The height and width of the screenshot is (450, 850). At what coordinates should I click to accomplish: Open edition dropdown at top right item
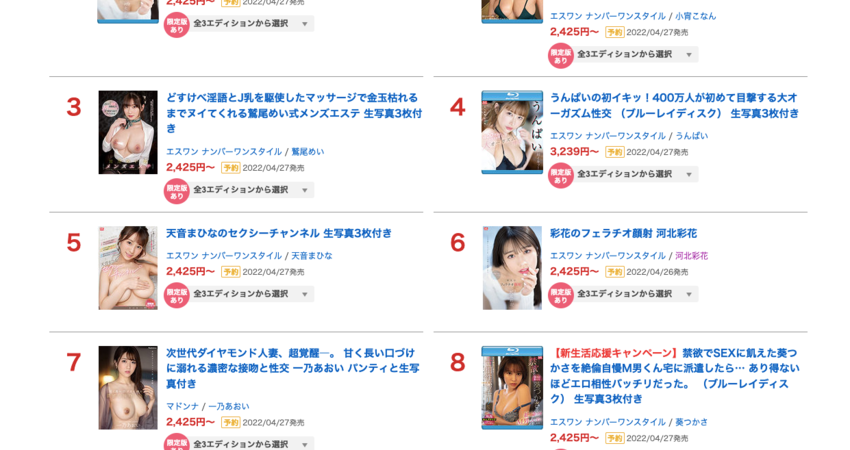click(x=635, y=54)
